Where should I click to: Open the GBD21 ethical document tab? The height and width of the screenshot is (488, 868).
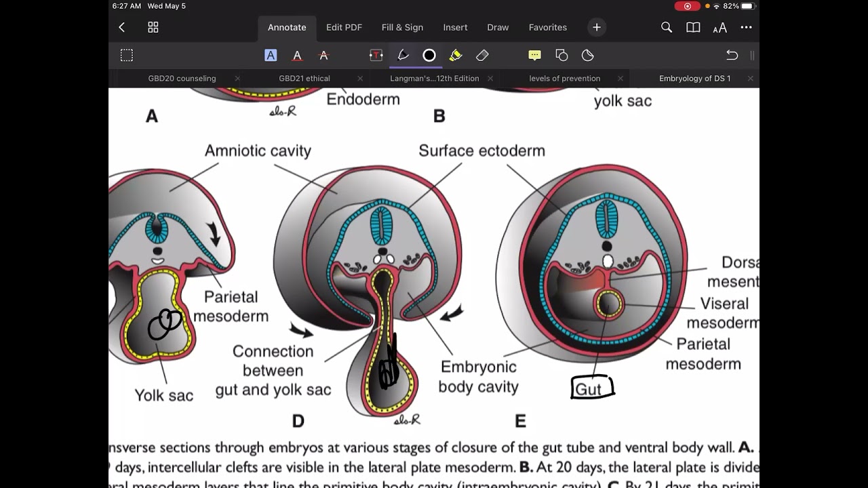[304, 79]
